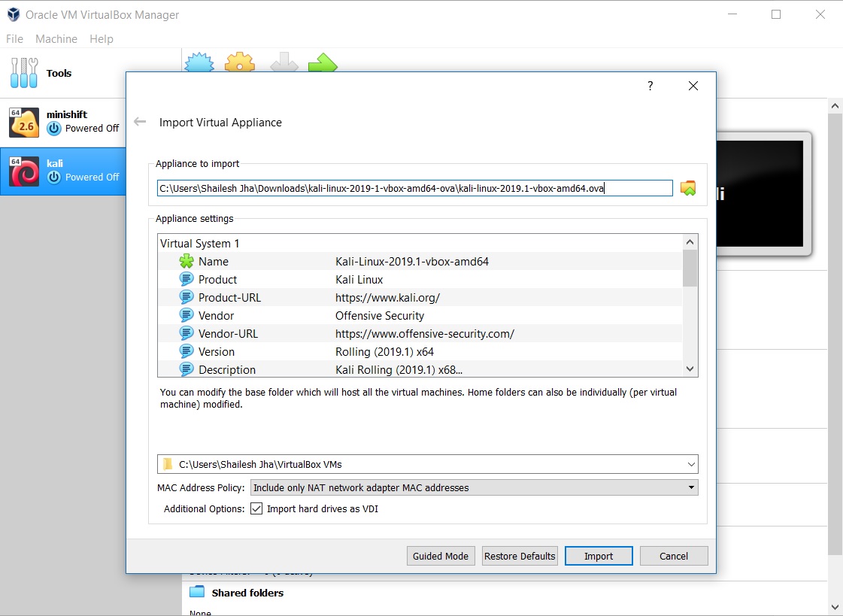Click kali Powered Off status icon

click(x=53, y=178)
